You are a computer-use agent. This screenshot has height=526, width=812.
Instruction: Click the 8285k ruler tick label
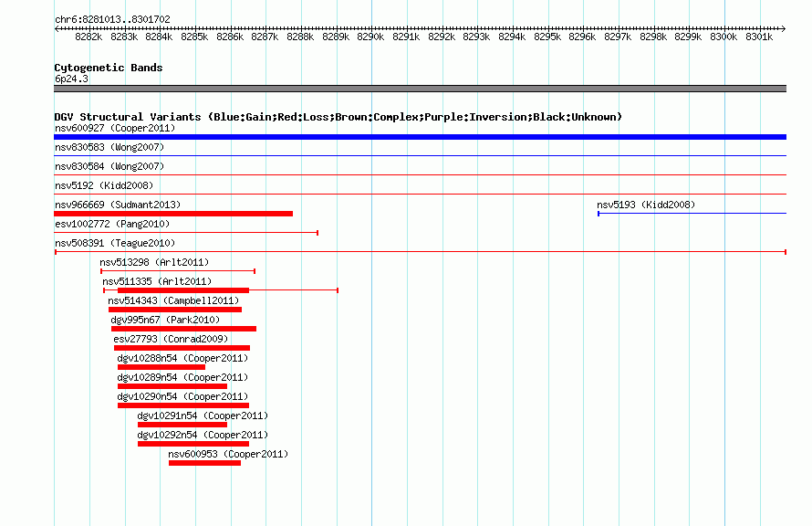point(194,37)
